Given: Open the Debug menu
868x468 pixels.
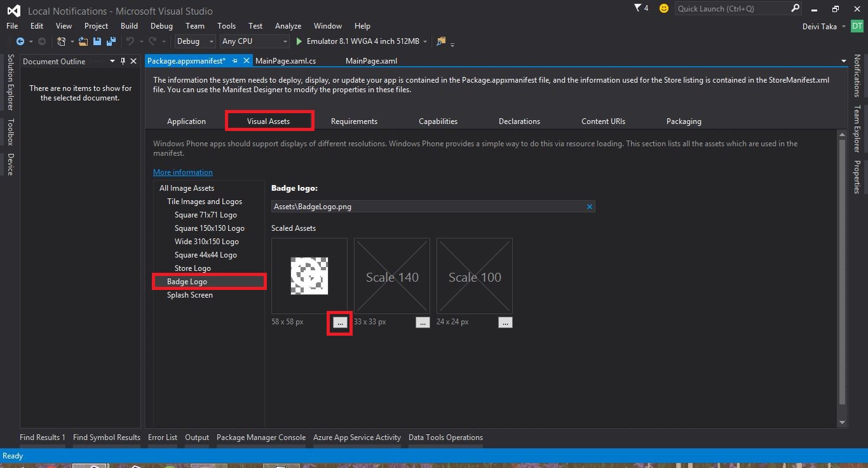Looking at the screenshot, I should point(161,26).
